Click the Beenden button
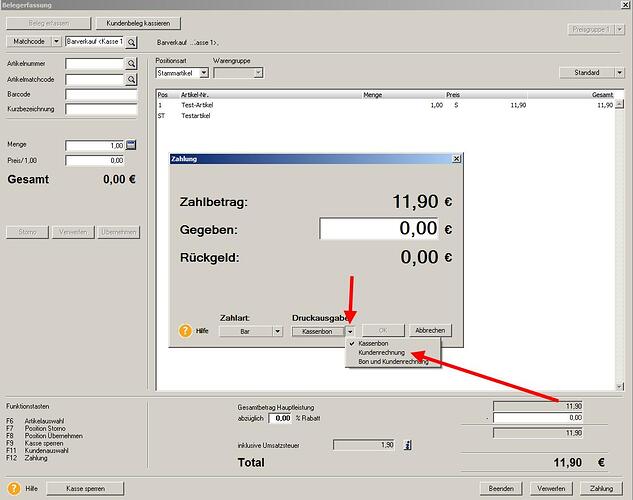The image size is (633, 500). click(501, 488)
